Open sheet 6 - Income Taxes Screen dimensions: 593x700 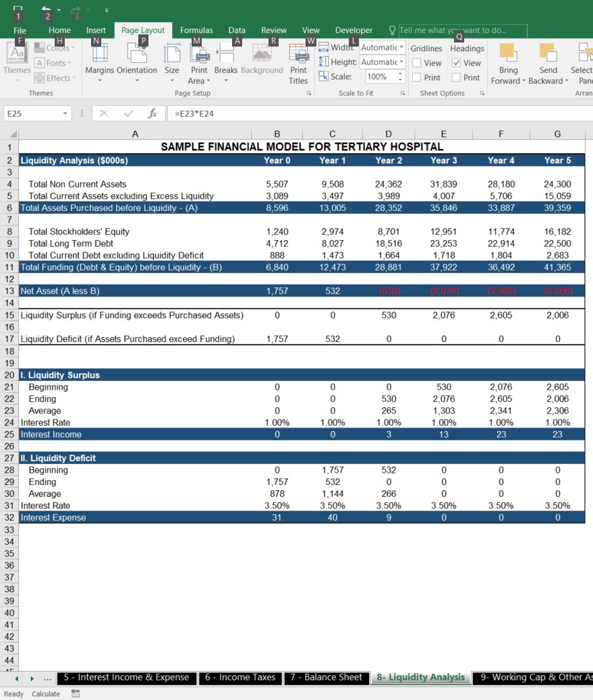click(240, 677)
